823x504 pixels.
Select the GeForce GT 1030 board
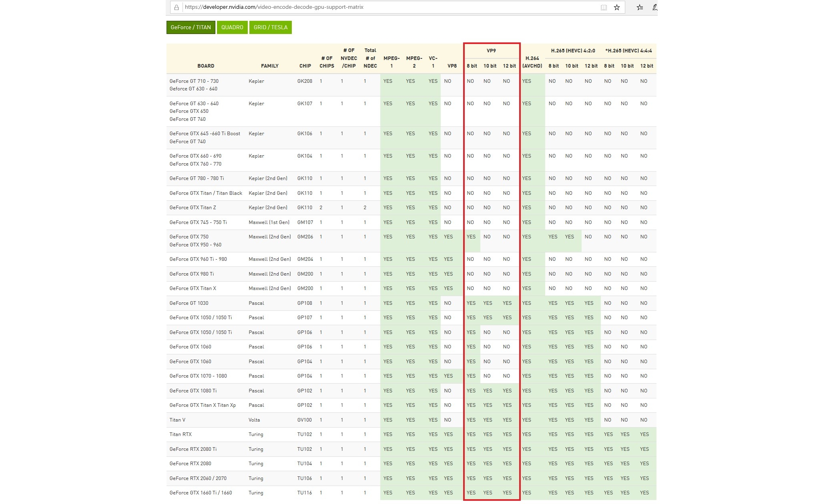pos(189,303)
